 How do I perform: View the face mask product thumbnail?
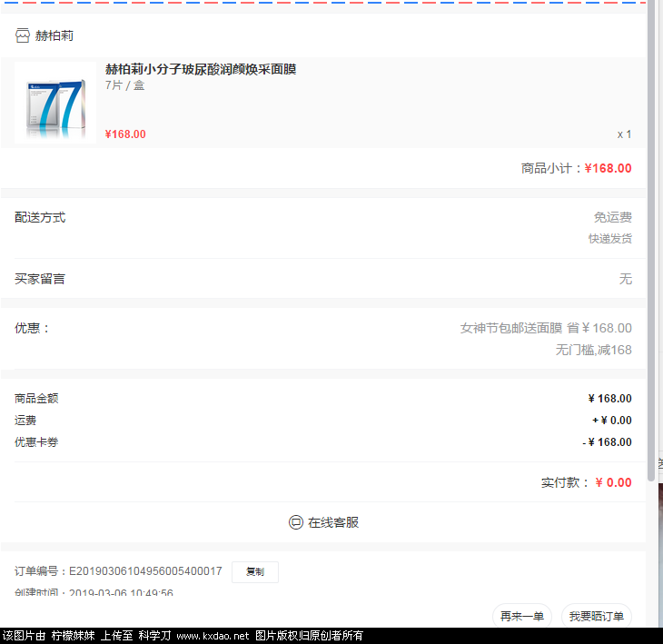tap(55, 103)
